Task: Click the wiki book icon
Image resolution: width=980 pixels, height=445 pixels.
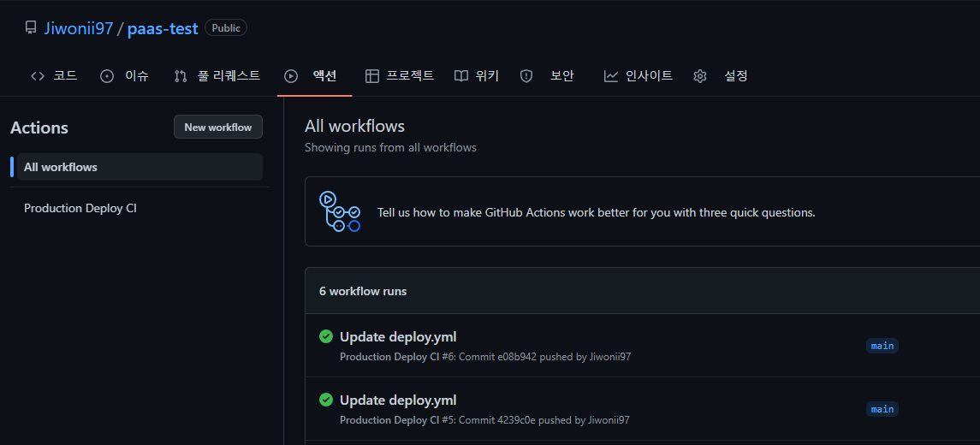Action: point(461,76)
